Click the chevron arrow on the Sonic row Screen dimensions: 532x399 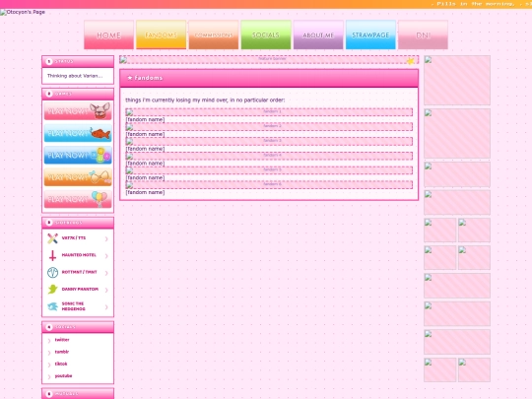coord(106,307)
